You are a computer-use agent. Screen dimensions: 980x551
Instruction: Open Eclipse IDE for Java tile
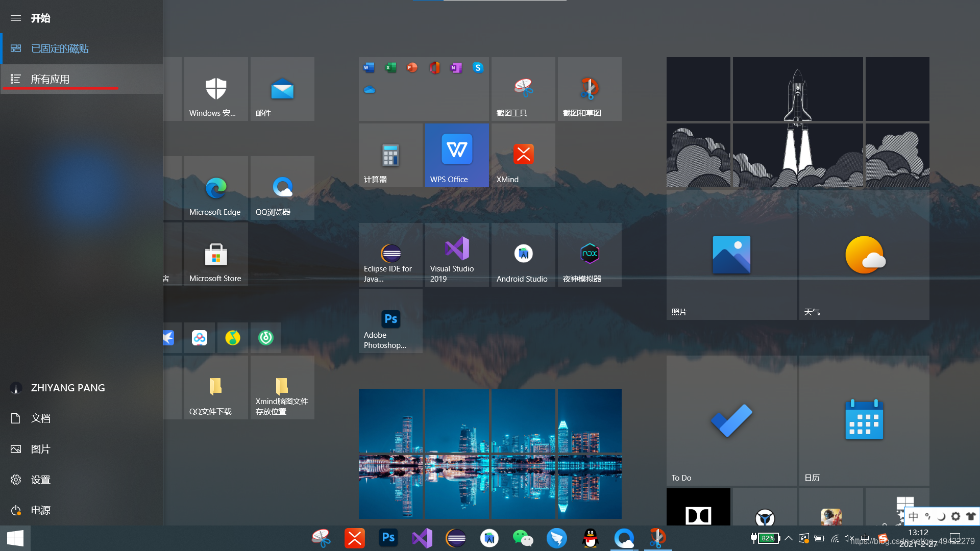[x=390, y=255]
